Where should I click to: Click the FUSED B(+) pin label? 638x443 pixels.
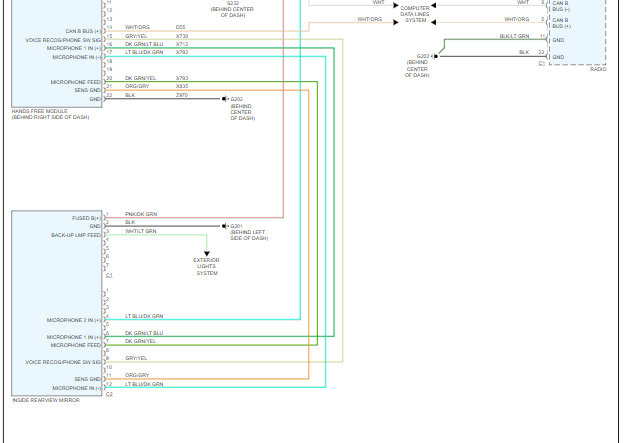pos(86,218)
